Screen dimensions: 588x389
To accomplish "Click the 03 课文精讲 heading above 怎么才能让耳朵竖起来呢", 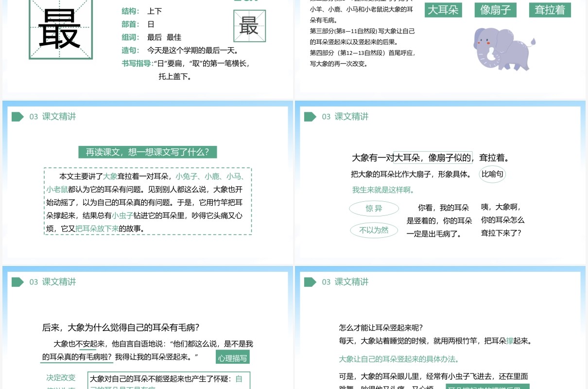I will point(345,282).
